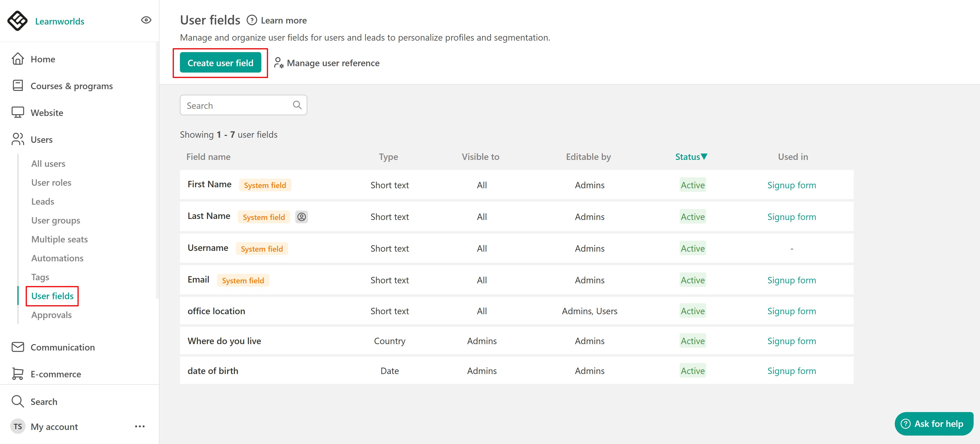Image resolution: width=980 pixels, height=444 pixels.
Task: Open the Website section
Action: [47, 113]
